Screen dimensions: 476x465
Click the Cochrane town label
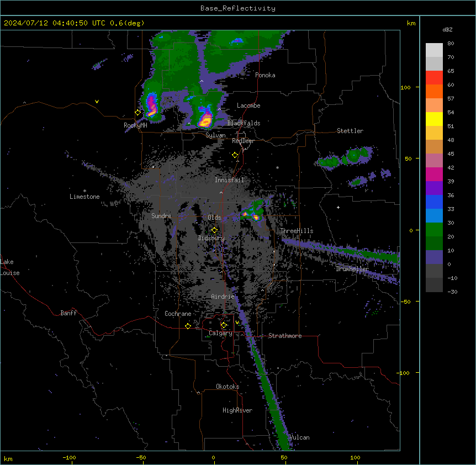tap(178, 314)
